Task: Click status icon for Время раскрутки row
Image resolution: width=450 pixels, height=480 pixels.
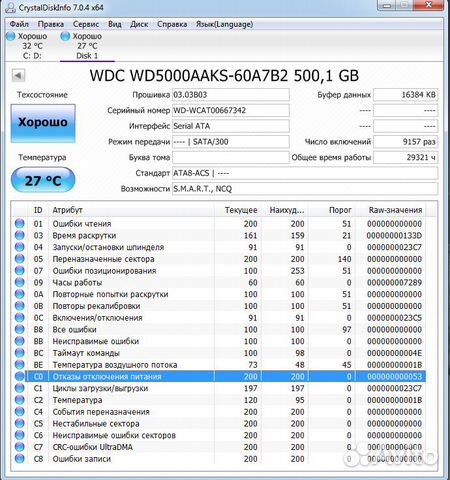Action: click(20, 235)
